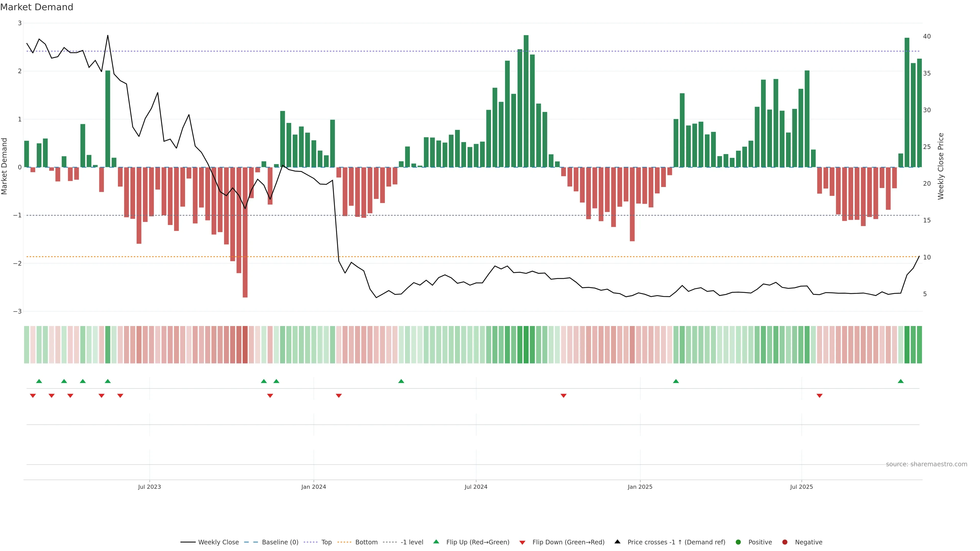Click the Market Demand chart title
This screenshot has width=980, height=551.
[x=36, y=7]
